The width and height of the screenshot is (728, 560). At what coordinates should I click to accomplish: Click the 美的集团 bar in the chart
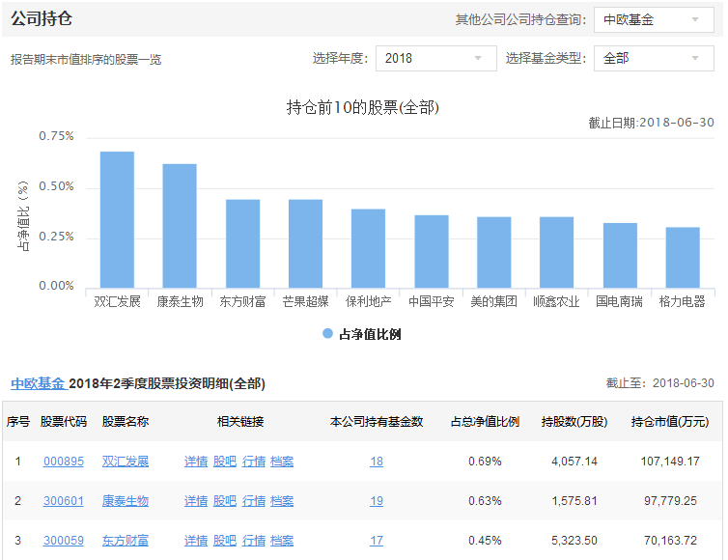[494, 253]
